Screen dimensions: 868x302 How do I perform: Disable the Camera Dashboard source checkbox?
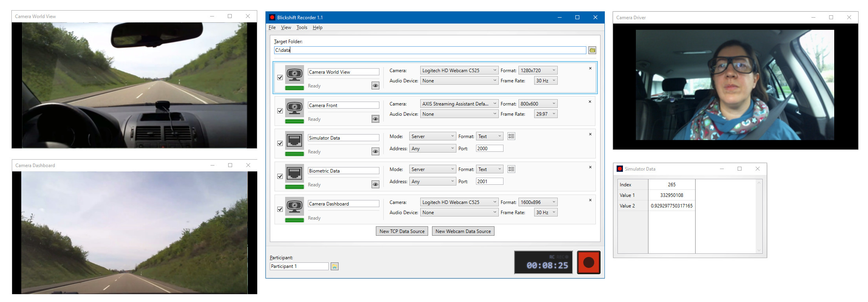click(280, 209)
